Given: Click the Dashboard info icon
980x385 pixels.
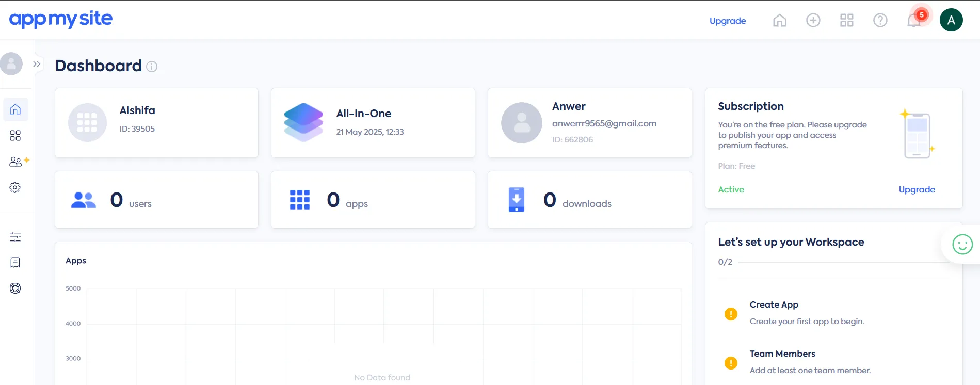Looking at the screenshot, I should [x=152, y=67].
